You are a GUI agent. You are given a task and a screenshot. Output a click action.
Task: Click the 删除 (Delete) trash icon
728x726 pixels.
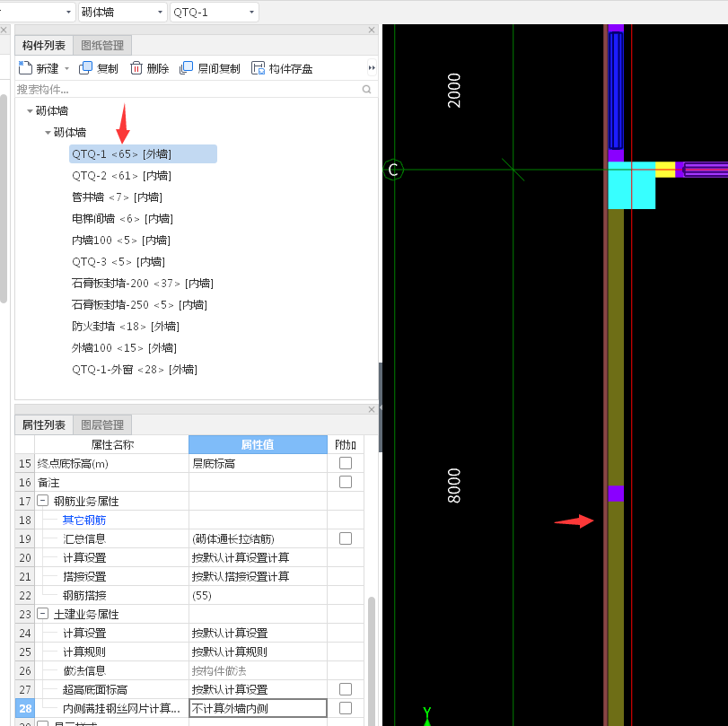136,68
